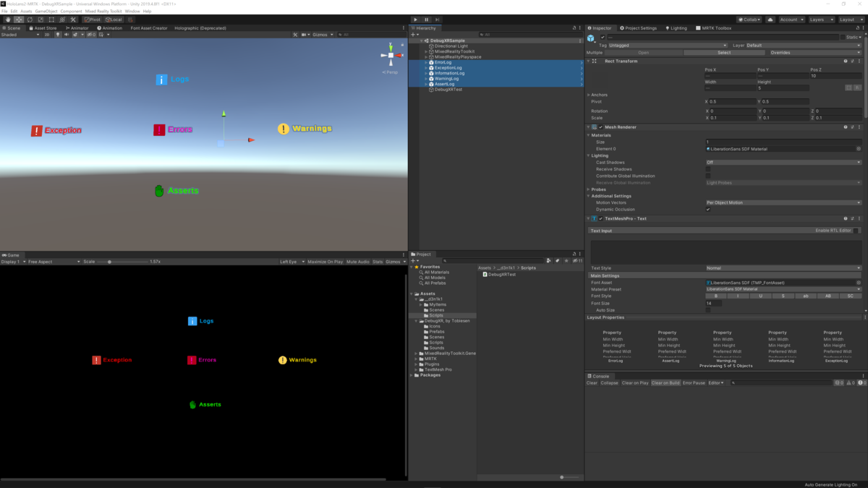Toggle the Static checkbox
The width and height of the screenshot is (868, 488).
(x=843, y=37)
